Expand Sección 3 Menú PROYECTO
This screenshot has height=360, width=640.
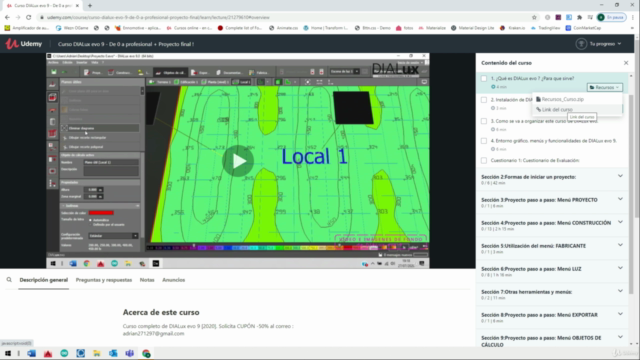(x=552, y=202)
